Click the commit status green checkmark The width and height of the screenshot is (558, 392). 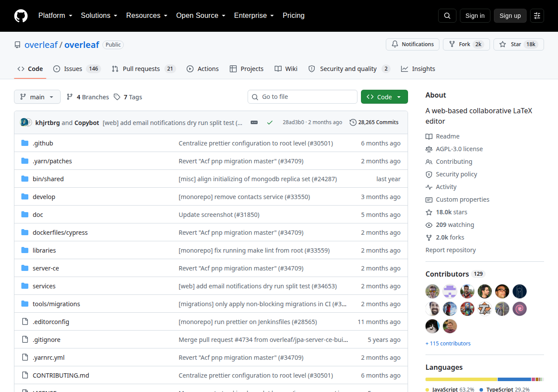(x=270, y=122)
